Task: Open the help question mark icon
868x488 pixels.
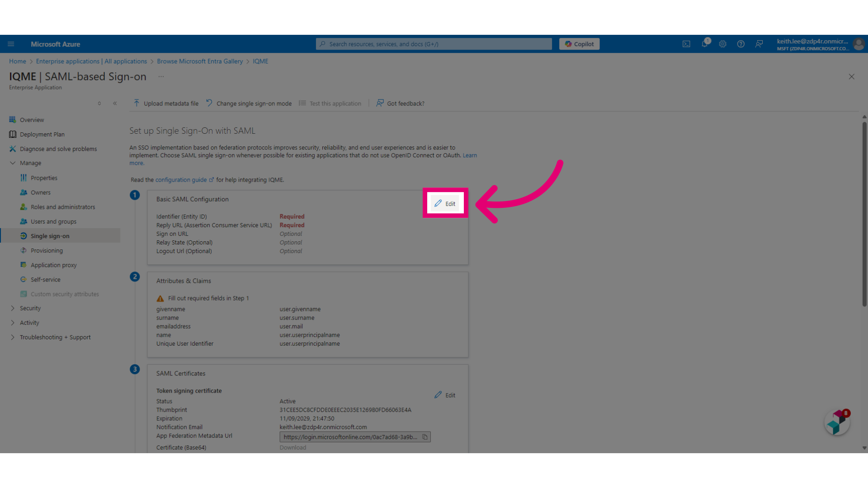Action: 741,44
